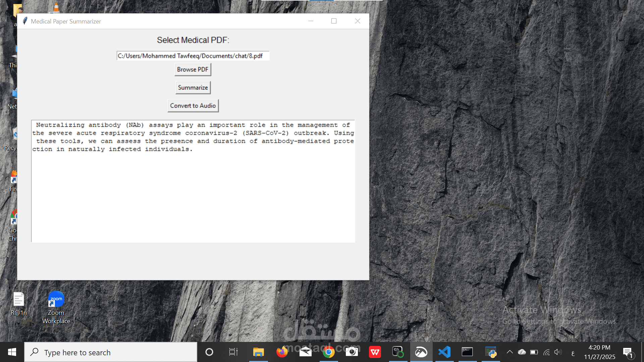
Task: Click the Select Medical PDF label
Action: [x=193, y=40]
